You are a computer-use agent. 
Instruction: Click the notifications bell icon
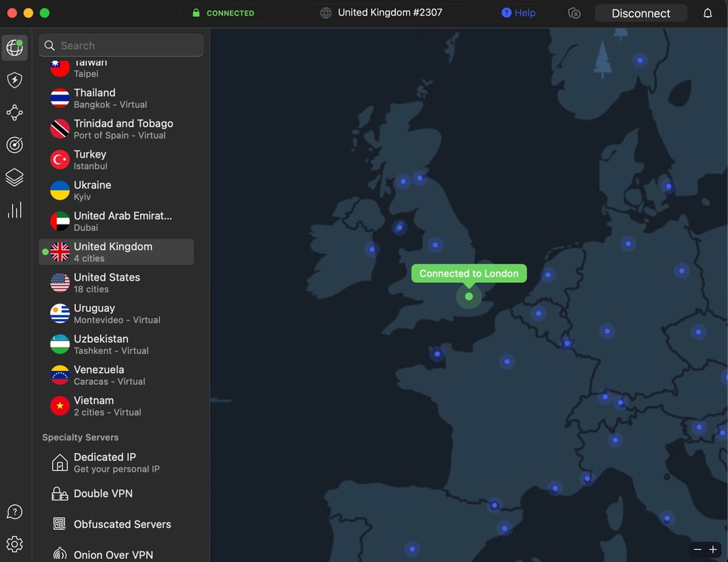click(x=707, y=13)
